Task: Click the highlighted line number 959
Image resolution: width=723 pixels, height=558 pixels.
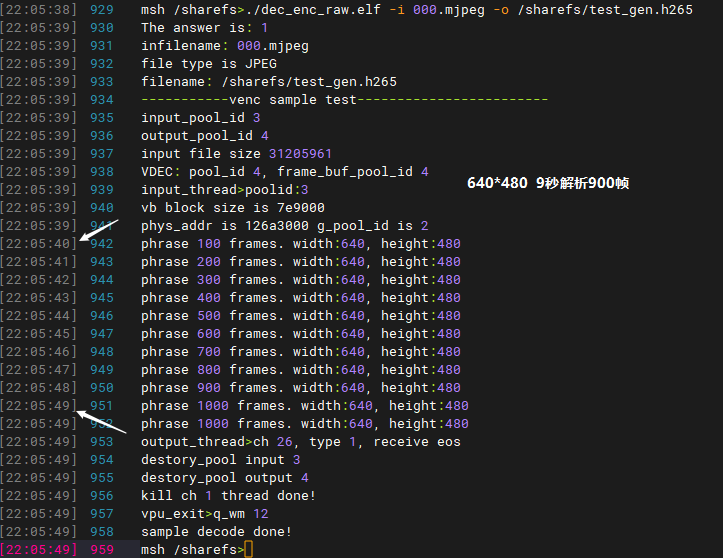Action: [x=101, y=549]
